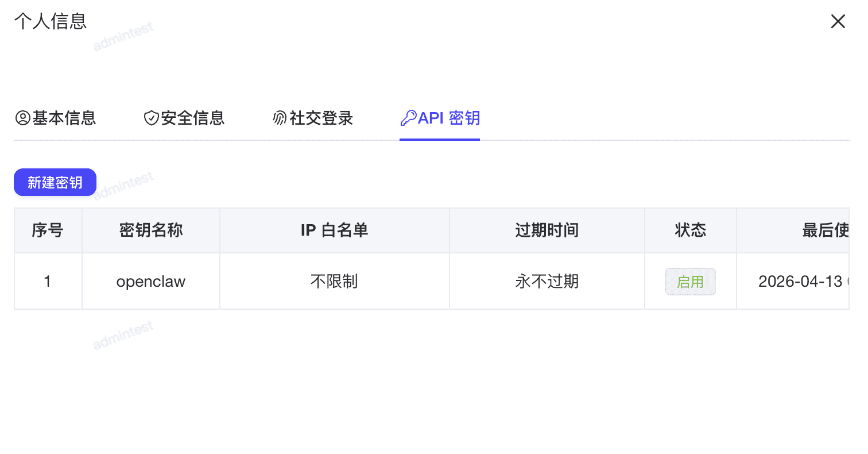
Task: Click the 不限制 IP whitelist cell
Action: 334,281
